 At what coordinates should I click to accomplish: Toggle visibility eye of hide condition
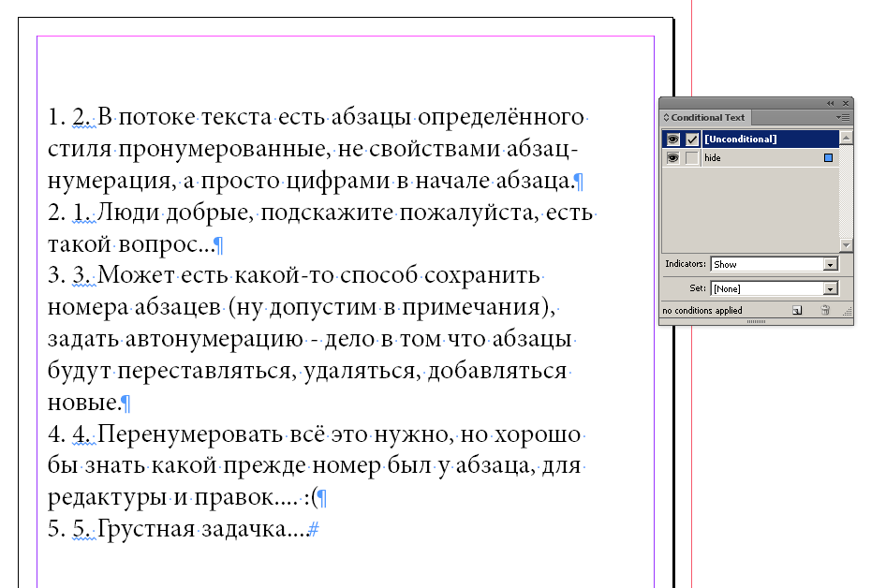(672, 158)
